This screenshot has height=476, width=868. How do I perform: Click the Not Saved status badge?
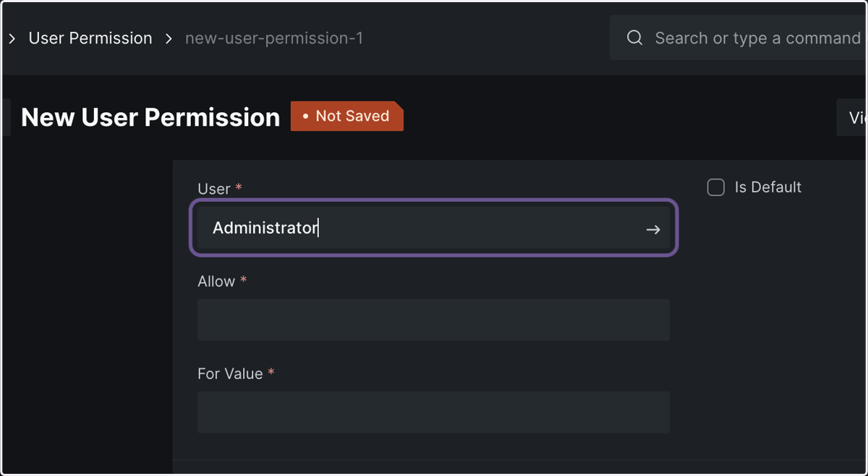click(x=347, y=116)
